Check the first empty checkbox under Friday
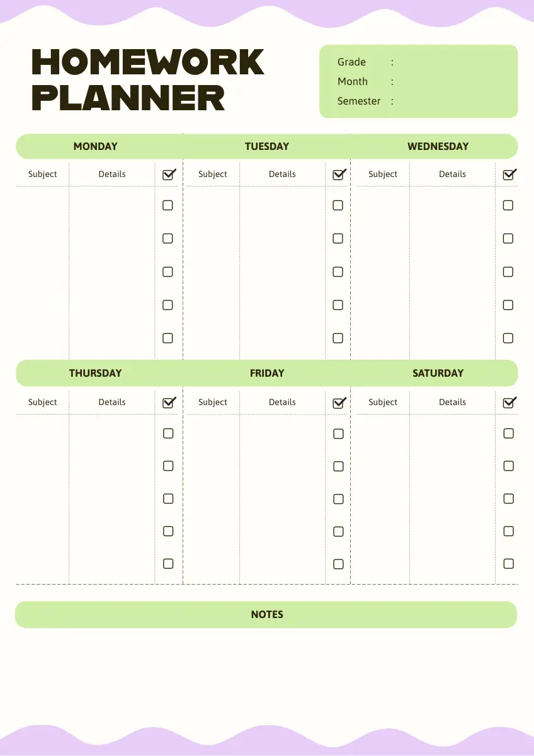The height and width of the screenshot is (756, 534). click(338, 433)
